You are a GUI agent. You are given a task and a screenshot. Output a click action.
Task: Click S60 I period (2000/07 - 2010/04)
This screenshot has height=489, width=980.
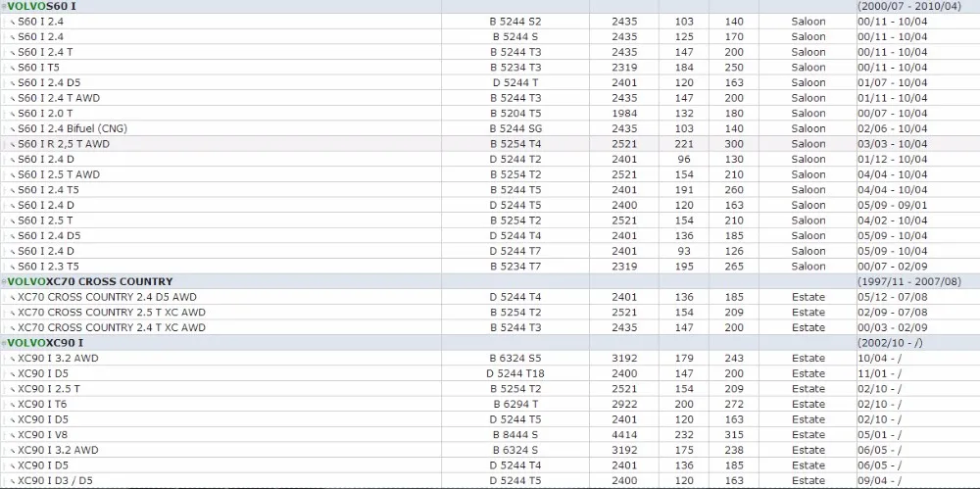[909, 6]
